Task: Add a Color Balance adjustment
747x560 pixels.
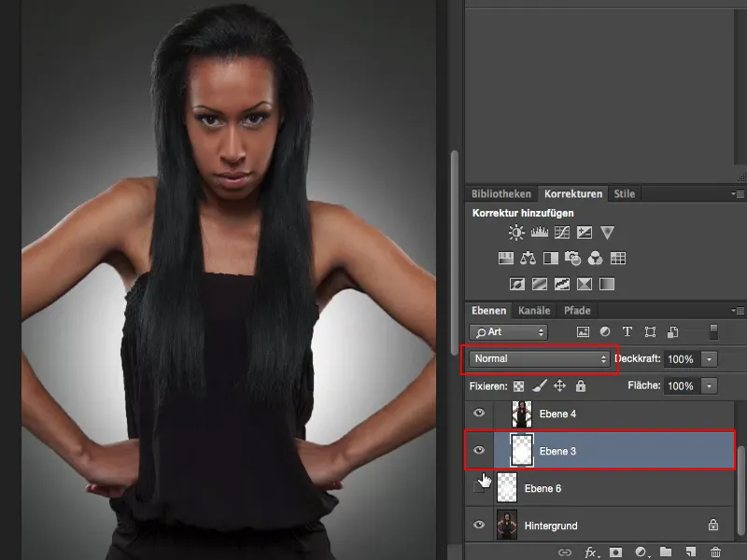Action: point(528,259)
